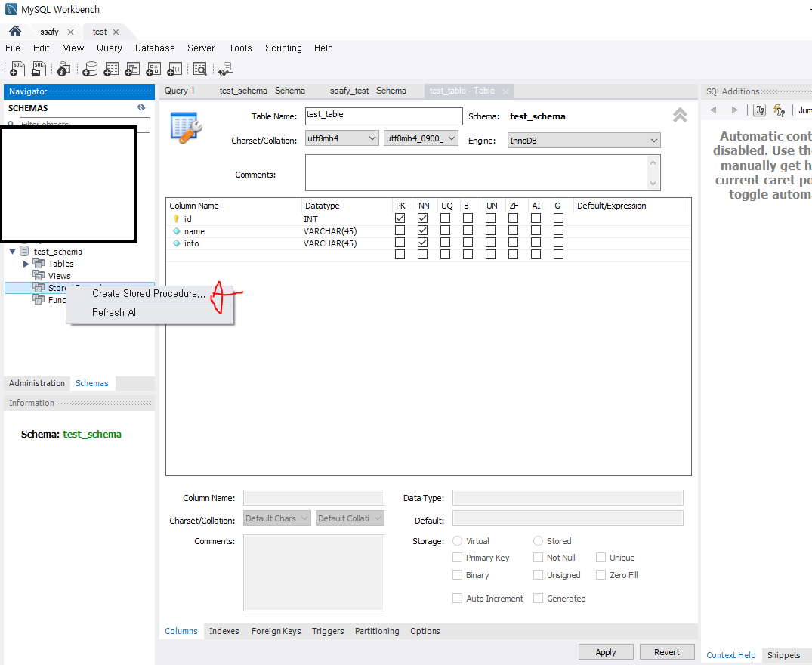812x665 pixels.
Task: Check the Auto Increment checkbox
Action: 457,598
